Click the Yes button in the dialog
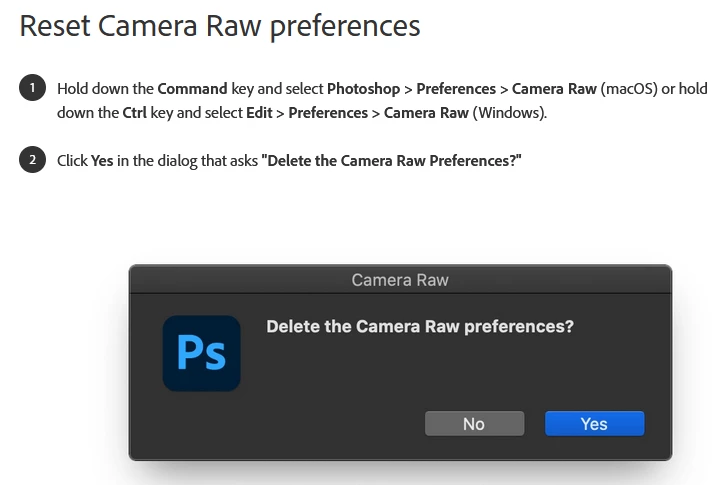The image size is (718, 485). point(594,424)
